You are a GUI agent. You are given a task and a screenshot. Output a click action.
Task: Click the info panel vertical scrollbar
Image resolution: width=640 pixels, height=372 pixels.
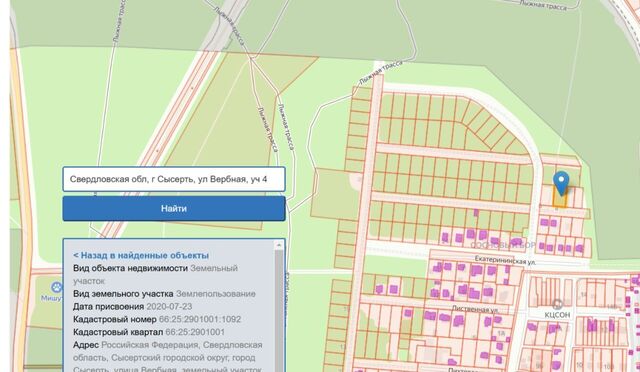click(279, 310)
